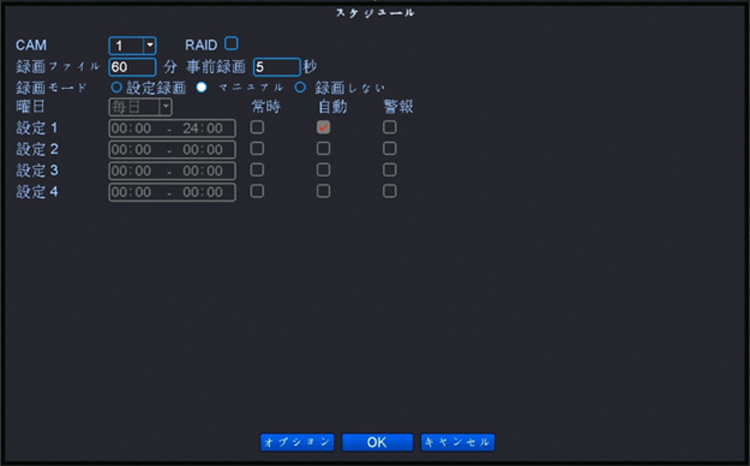Click the 設定 4 time range field
Viewport: 750px width, 466px height.
pyautogui.click(x=172, y=192)
